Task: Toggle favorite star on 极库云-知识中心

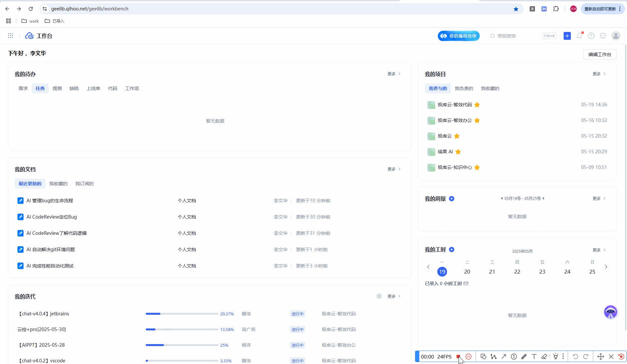Action: [x=477, y=167]
